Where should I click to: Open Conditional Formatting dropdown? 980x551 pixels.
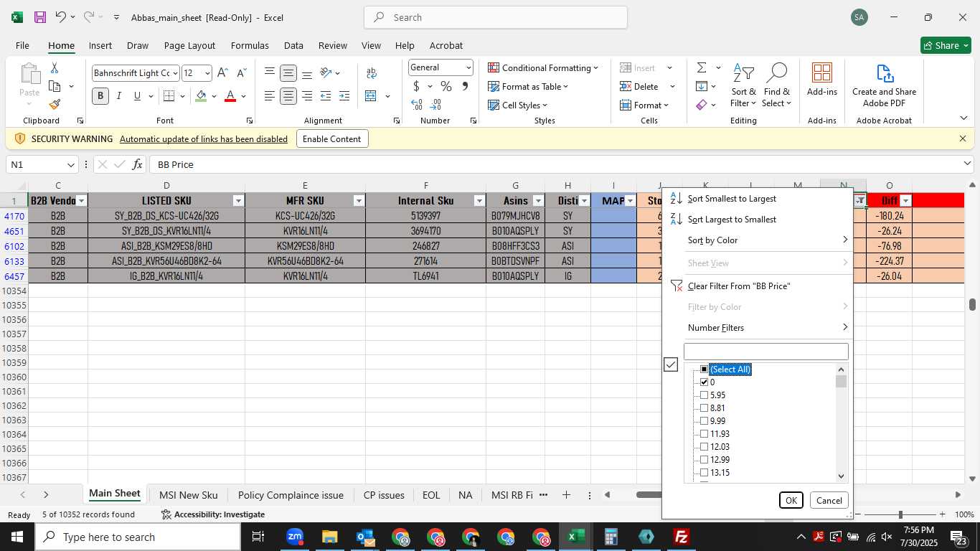pyautogui.click(x=543, y=67)
